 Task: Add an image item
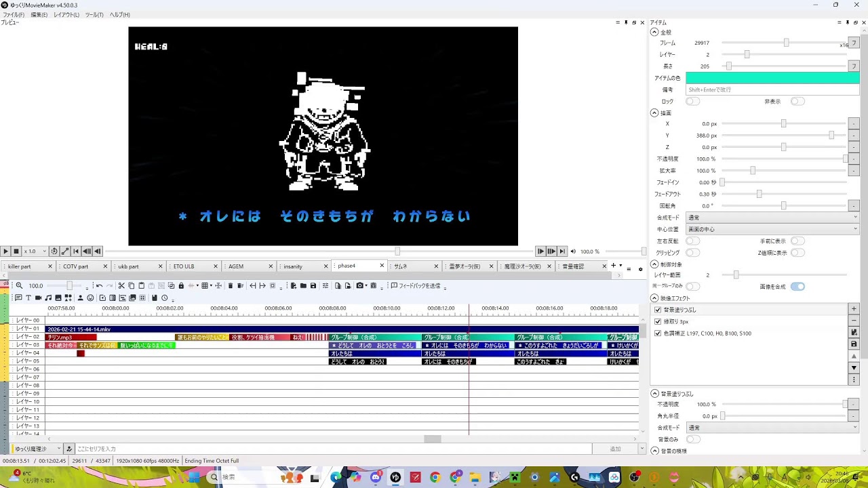[58, 298]
